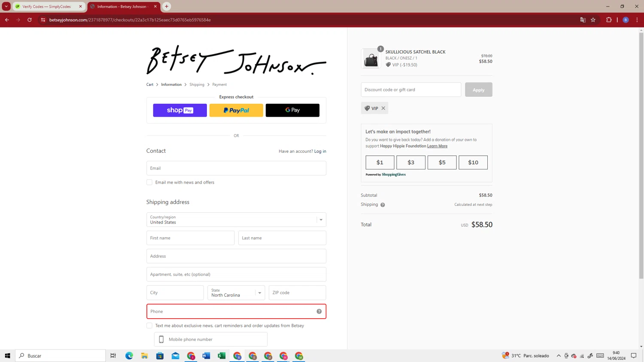The image size is (644, 362).
Task: Click the page vertical scrollbar
Action: coord(641,155)
